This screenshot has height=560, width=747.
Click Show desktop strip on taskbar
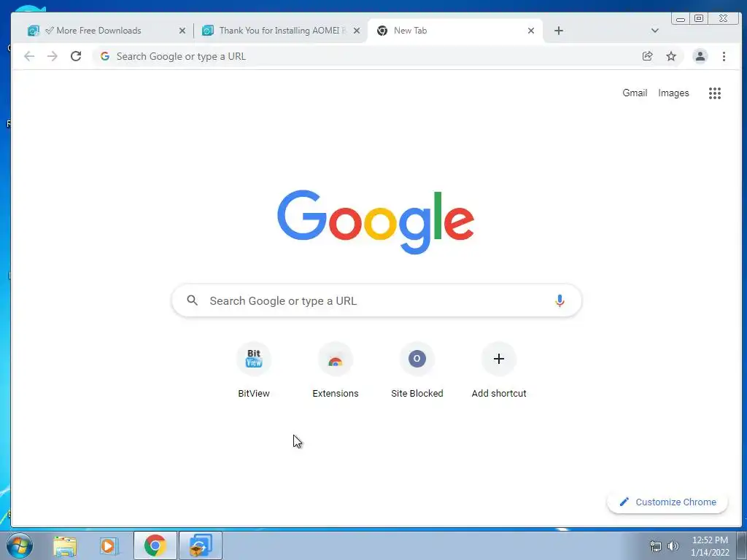tap(741, 545)
